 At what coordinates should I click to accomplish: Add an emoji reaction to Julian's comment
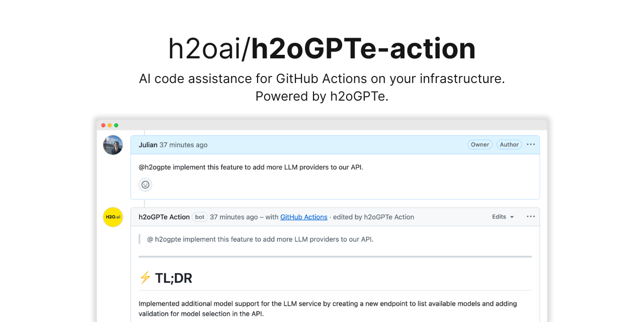[x=145, y=185]
